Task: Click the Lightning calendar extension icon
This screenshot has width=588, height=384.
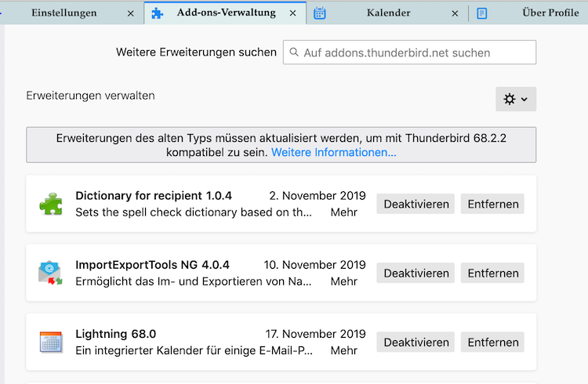Action: tap(51, 342)
